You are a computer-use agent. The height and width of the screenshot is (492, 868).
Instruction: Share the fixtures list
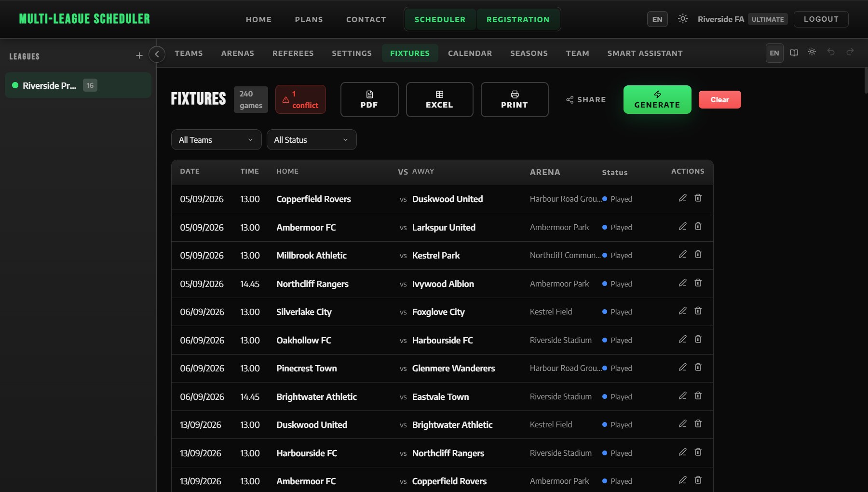tap(586, 99)
